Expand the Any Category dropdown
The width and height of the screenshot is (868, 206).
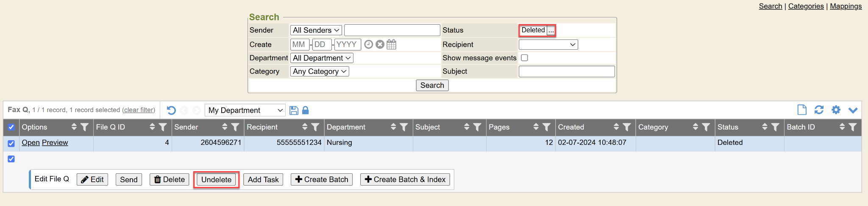click(x=320, y=71)
